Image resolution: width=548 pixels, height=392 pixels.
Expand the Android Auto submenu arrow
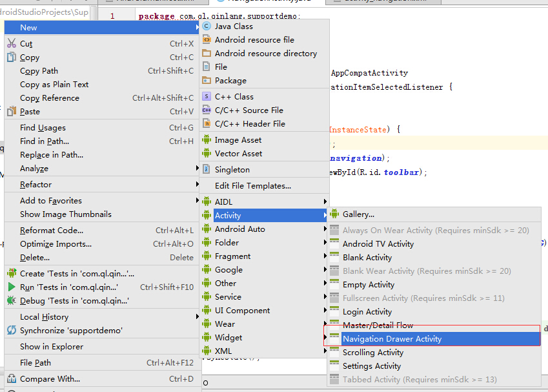pos(325,229)
